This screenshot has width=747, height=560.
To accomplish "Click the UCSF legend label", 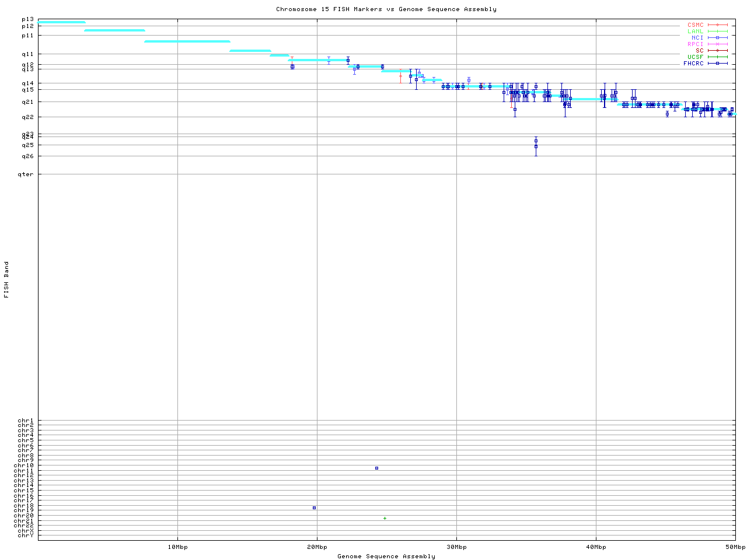I will tap(695, 57).
